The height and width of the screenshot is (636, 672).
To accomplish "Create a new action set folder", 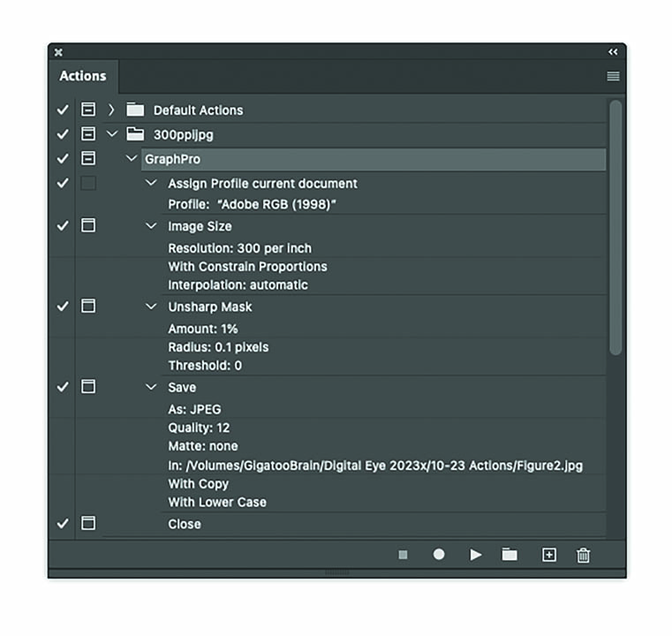I will click(510, 555).
